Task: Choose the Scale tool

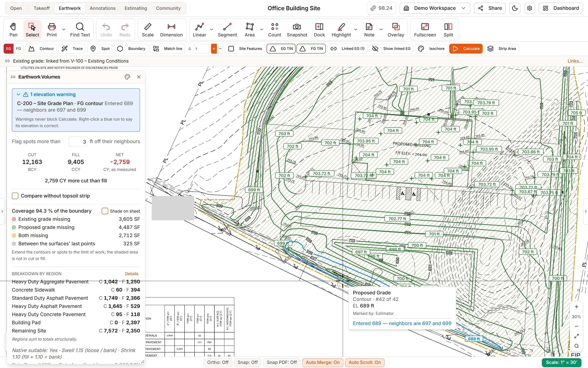Action: [148, 29]
